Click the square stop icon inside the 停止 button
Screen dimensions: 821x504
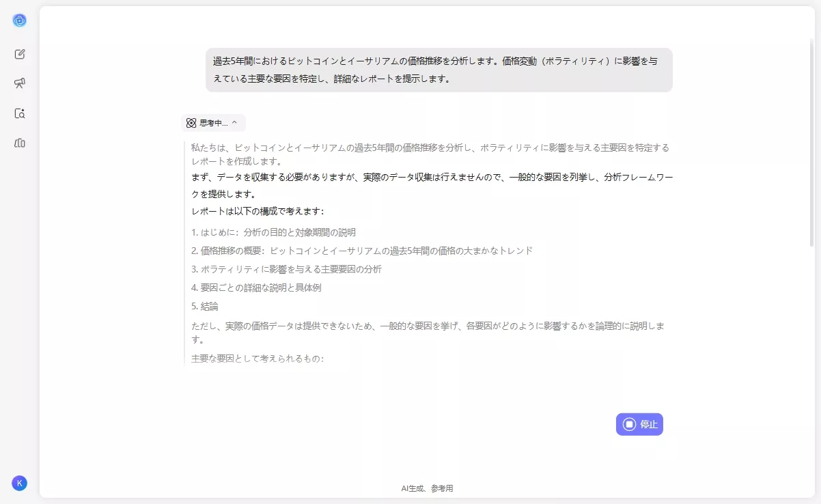tap(628, 424)
